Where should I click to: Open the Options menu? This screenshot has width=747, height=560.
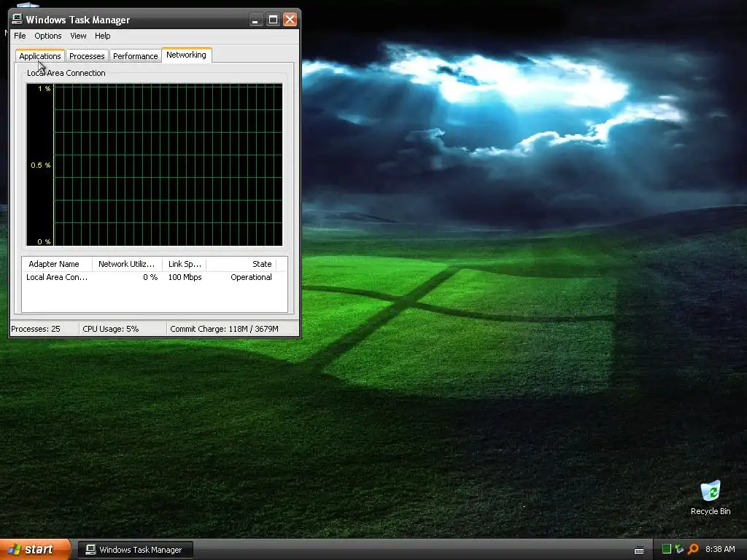pos(47,36)
